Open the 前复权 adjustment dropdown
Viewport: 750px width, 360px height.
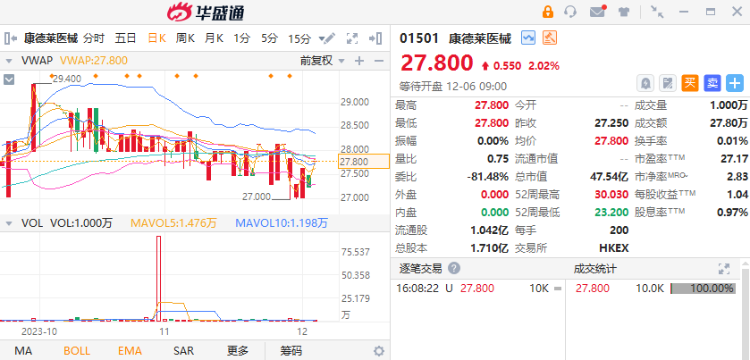322,61
